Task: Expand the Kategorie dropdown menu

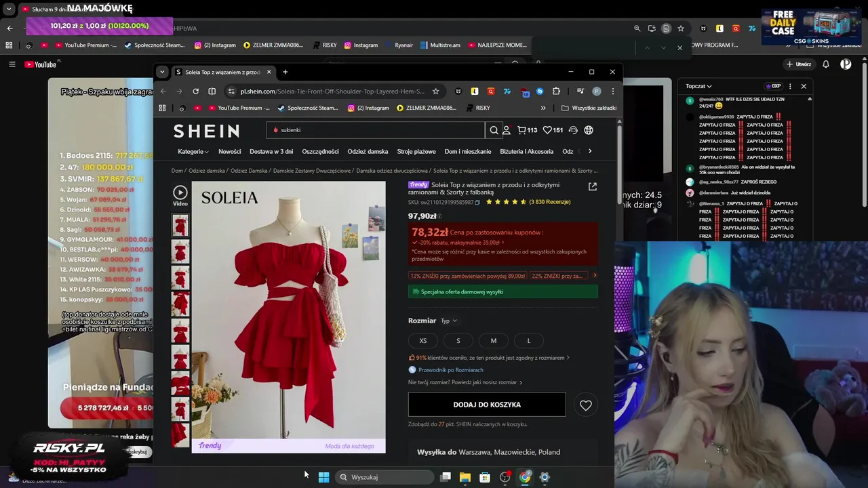Action: [x=193, y=151]
